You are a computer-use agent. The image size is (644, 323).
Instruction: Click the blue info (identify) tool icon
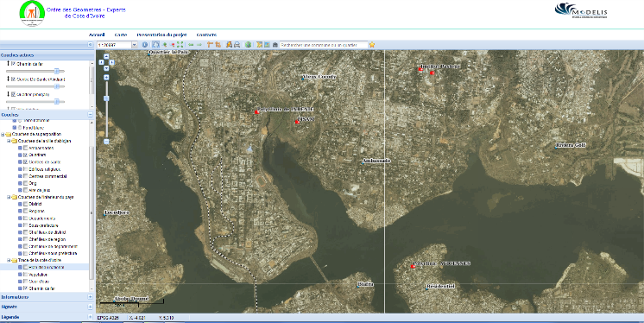click(145, 45)
